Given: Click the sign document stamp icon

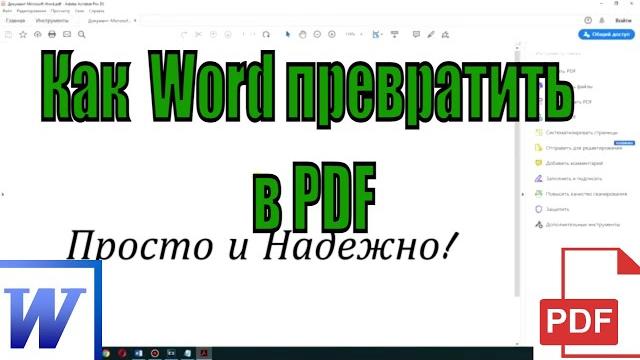Looking at the screenshot, I should 445,35.
